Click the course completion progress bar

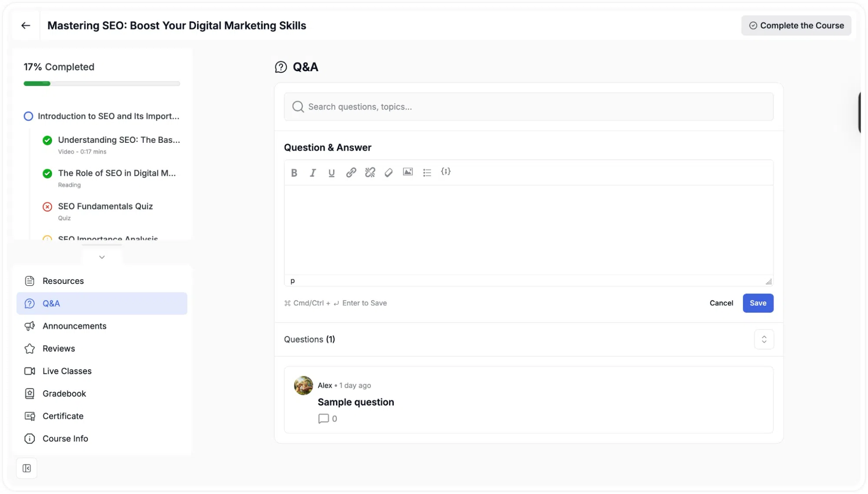tap(102, 83)
